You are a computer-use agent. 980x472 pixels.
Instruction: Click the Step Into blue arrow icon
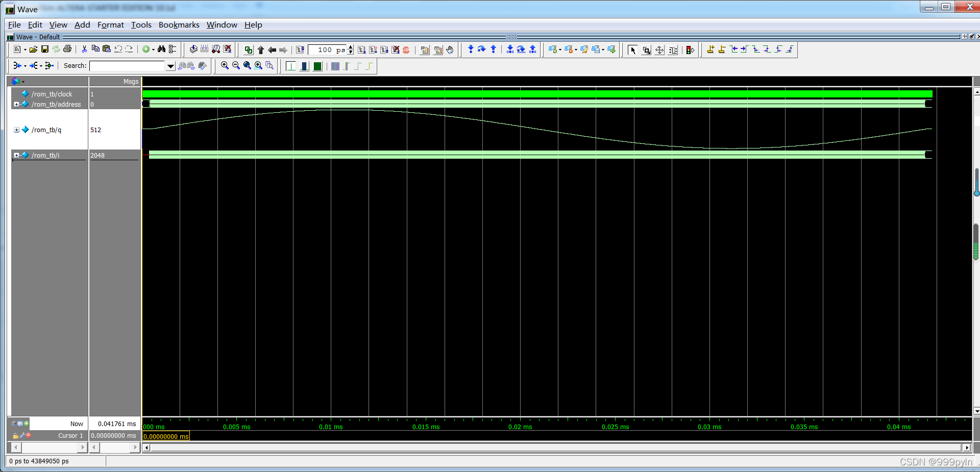471,49
